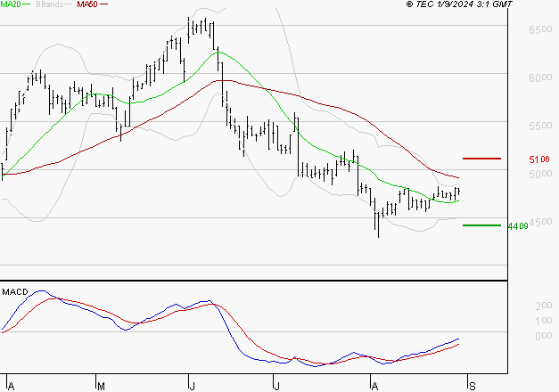The height and width of the screenshot is (392, 559).
Task: Click the TEC 1/9/2024 copyright text
Action: (x=459, y=4)
